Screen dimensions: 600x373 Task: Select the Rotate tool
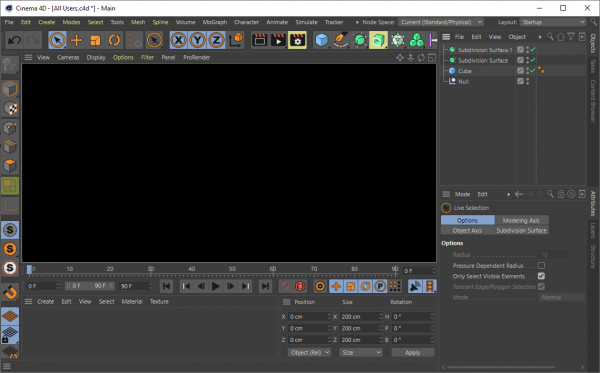pos(114,40)
